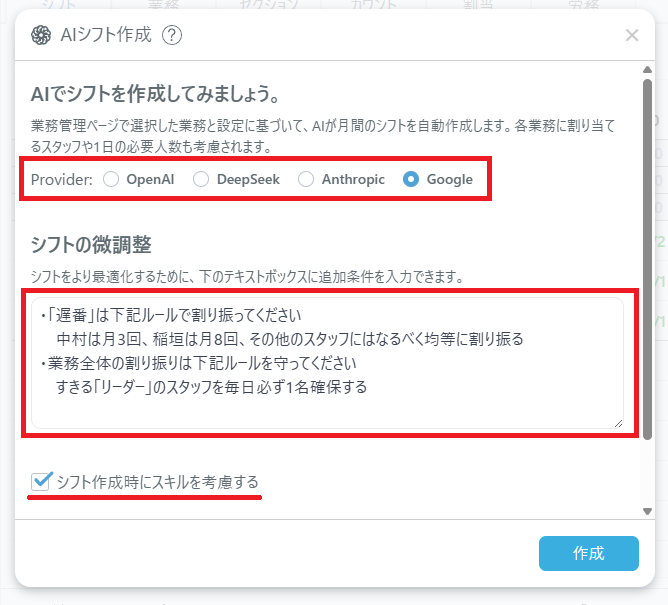Click inside the additional conditions text box
The height and width of the screenshot is (605, 668).
pos(327,363)
